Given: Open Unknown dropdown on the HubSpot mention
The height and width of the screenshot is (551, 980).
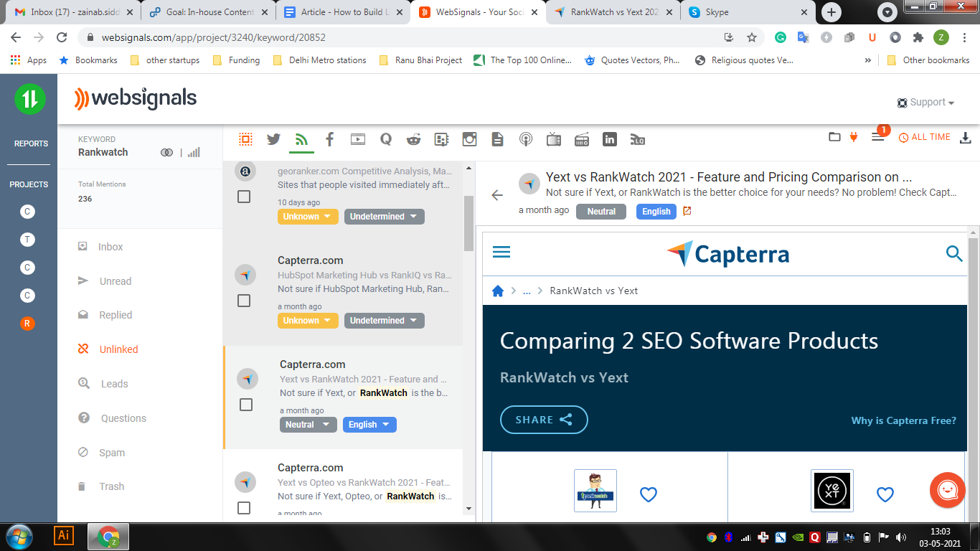Looking at the screenshot, I should 308,321.
